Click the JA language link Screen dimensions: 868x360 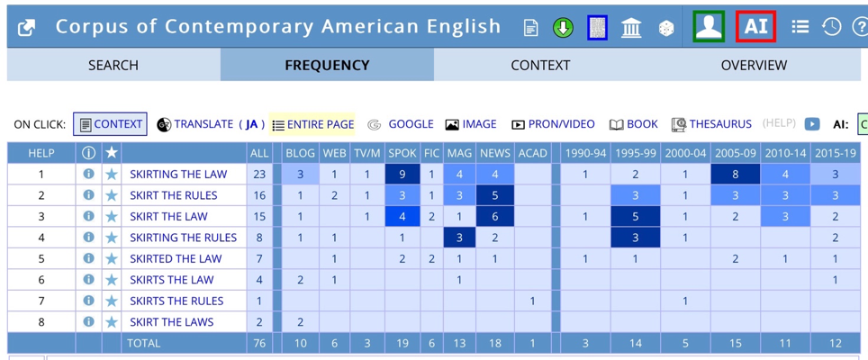pyautogui.click(x=252, y=124)
